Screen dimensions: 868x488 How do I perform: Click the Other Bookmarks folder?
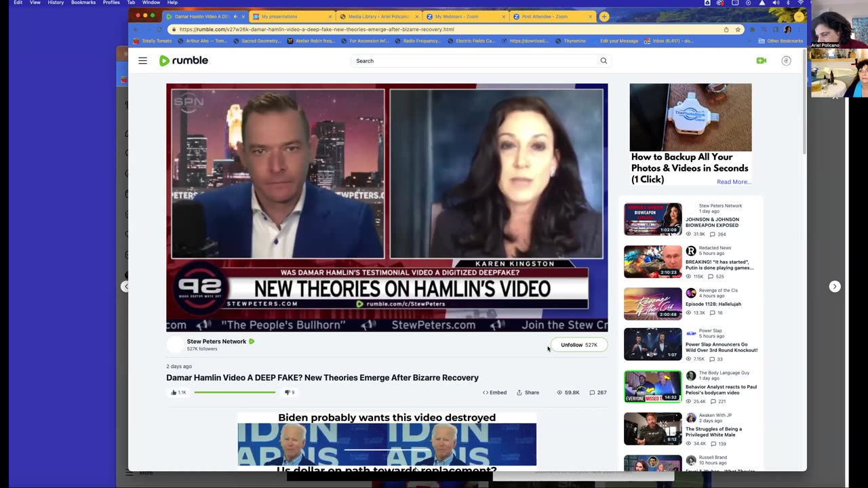[x=781, y=41]
